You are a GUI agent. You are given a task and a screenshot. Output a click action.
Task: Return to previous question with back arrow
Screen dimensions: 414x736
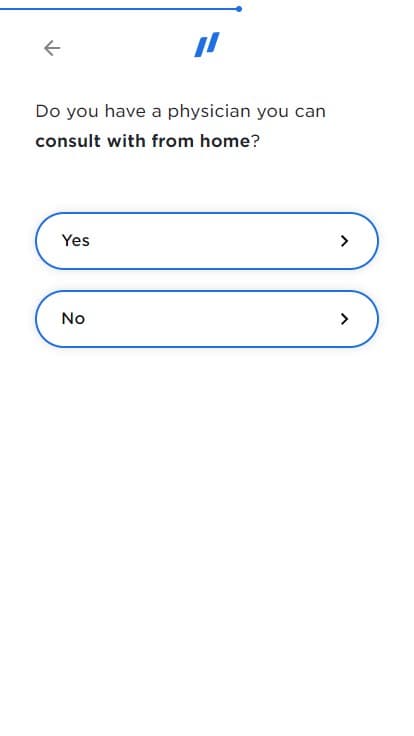click(x=52, y=48)
